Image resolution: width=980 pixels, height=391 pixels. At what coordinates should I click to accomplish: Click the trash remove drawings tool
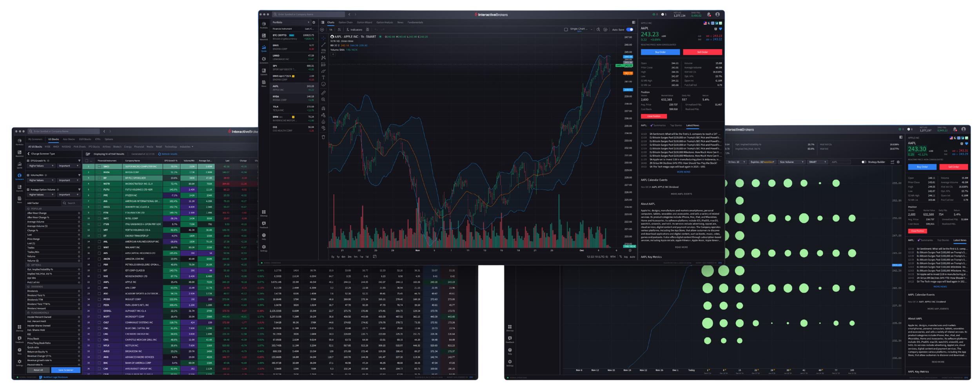(323, 137)
